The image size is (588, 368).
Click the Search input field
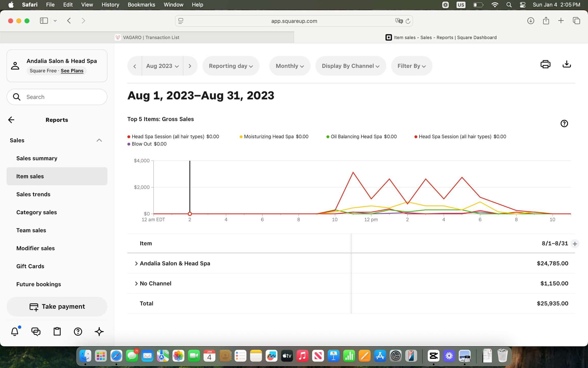61,97
